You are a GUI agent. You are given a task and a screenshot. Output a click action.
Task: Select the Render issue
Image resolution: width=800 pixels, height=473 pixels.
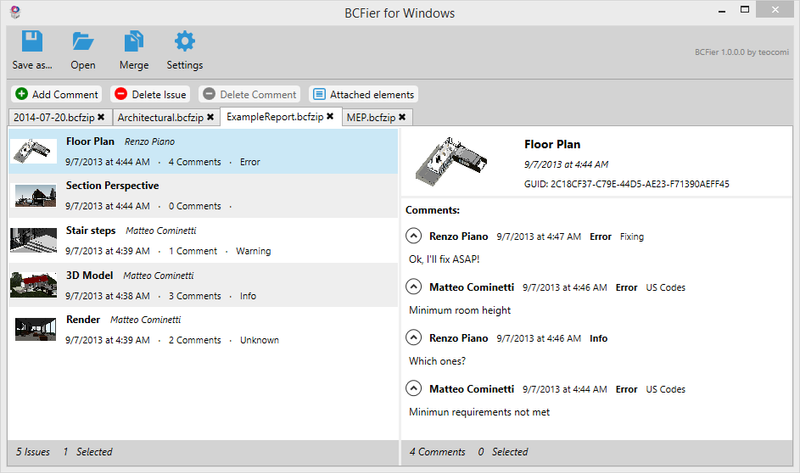tap(83, 320)
